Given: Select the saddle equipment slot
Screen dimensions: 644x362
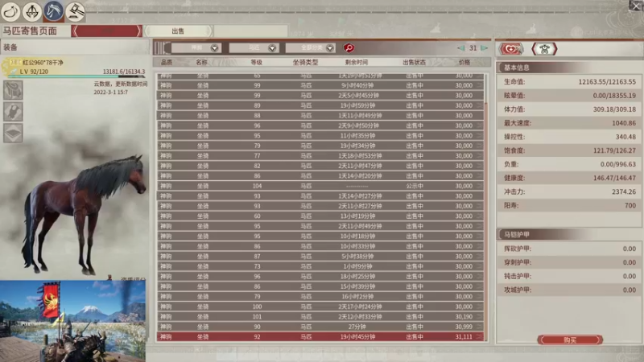Looking at the screenshot, I should [x=13, y=90].
